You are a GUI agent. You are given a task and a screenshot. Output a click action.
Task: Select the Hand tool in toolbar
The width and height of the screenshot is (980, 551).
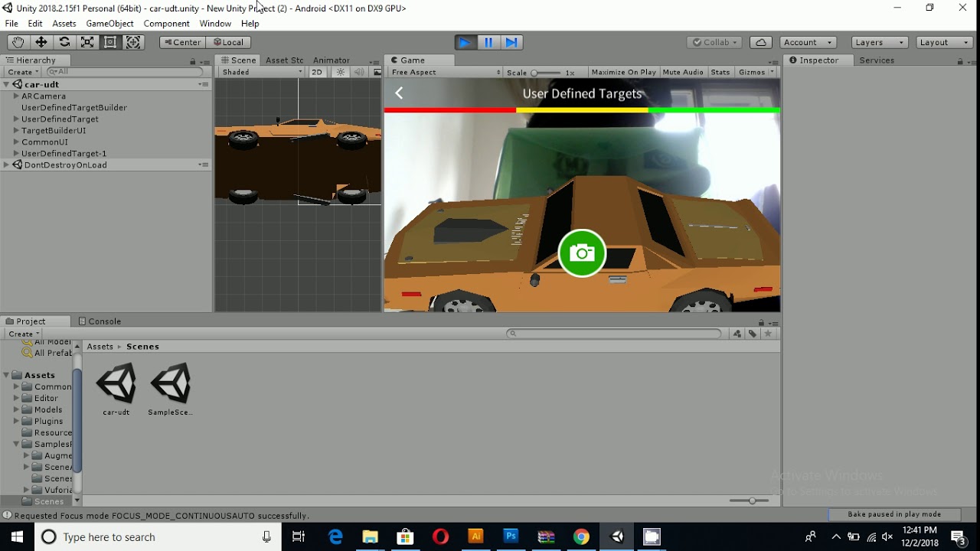click(x=18, y=42)
